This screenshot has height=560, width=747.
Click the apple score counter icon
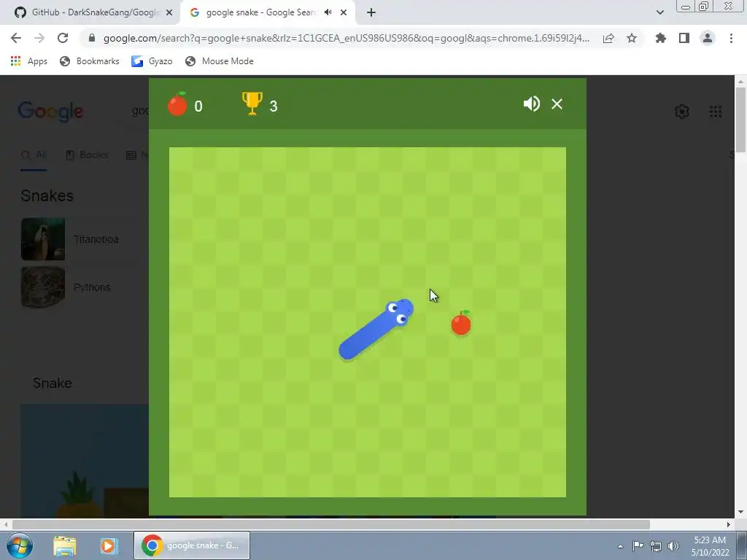[x=177, y=104]
